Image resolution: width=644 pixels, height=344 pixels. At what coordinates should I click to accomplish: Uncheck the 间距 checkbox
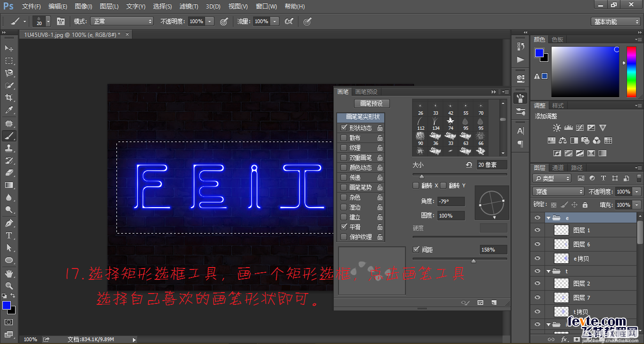coord(416,250)
